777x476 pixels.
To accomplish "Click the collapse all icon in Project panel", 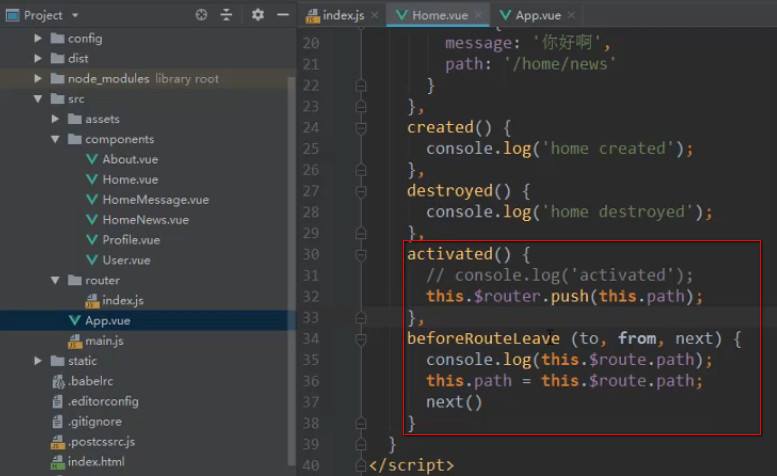I will click(226, 15).
